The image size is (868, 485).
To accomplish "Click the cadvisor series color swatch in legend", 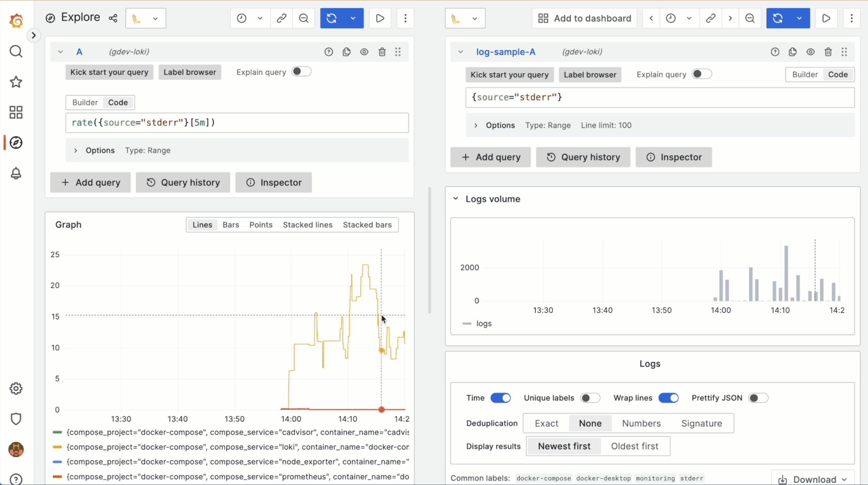I will 57,432.
